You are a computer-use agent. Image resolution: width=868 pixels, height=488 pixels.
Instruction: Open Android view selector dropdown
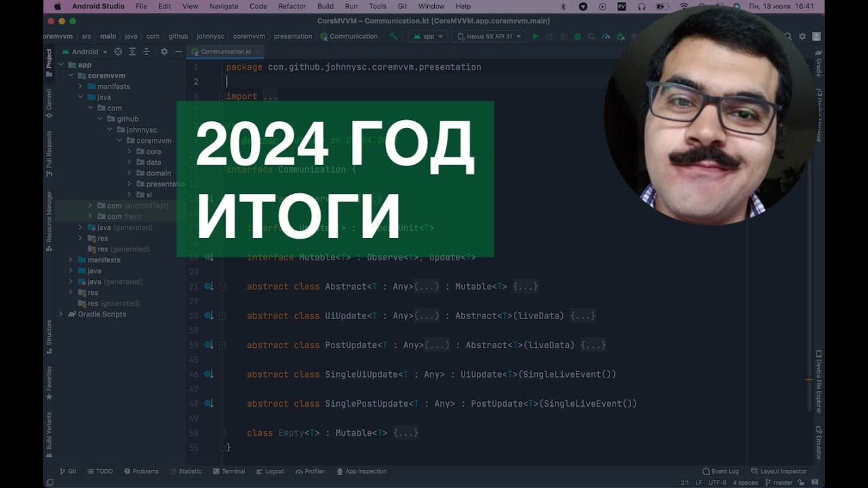(85, 52)
